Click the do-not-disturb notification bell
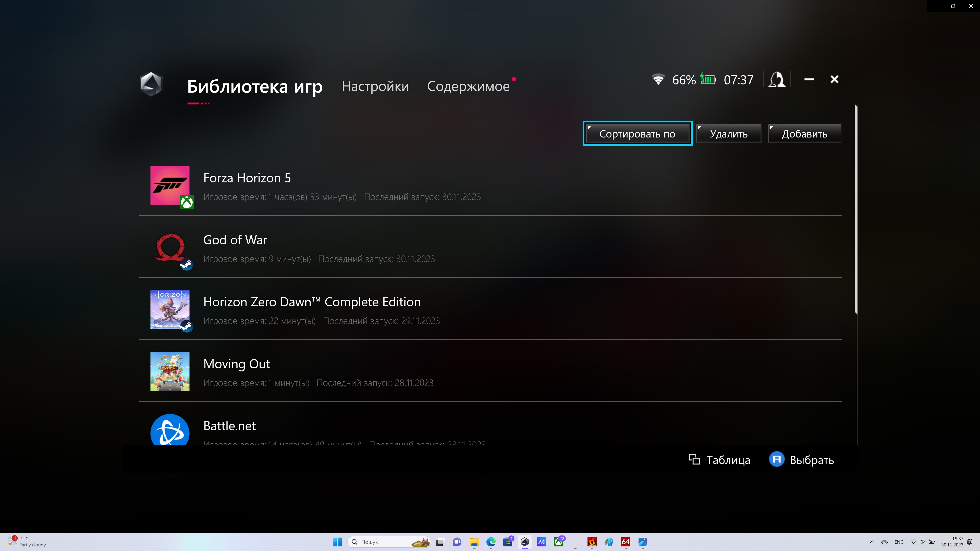Screen dimensions: 980x551 click(x=970, y=542)
